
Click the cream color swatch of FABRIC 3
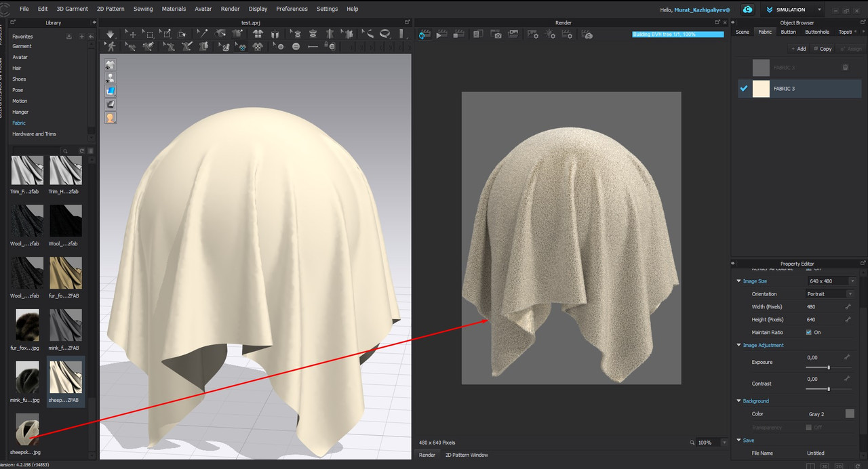[761, 89]
